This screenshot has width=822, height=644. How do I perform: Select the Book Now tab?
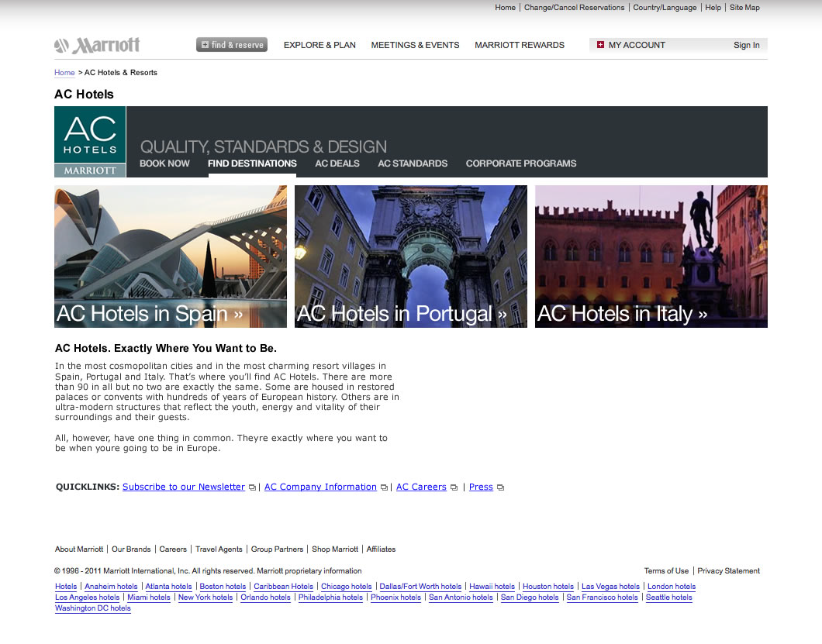coord(164,164)
